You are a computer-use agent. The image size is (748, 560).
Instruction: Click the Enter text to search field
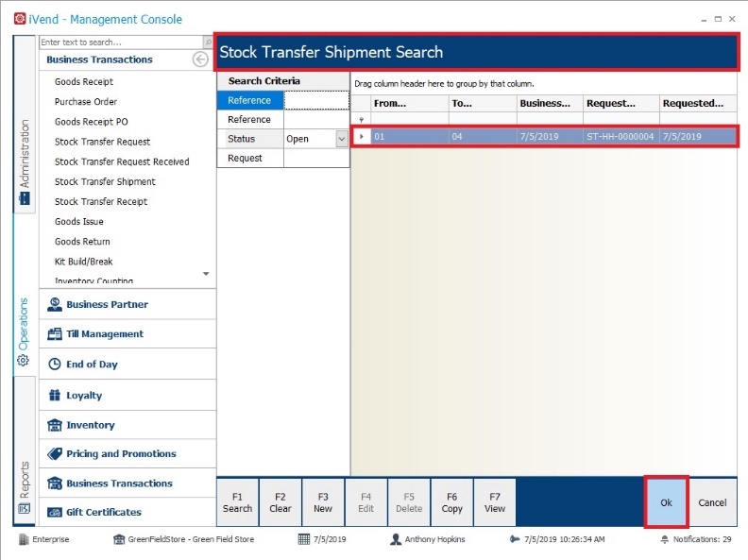(122, 42)
